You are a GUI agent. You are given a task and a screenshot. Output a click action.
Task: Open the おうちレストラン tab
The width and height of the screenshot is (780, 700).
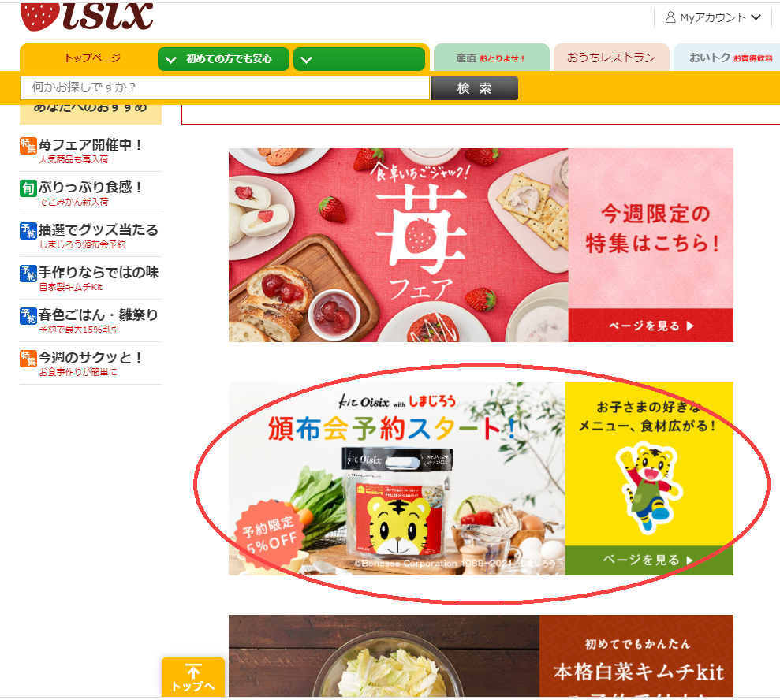point(611,58)
